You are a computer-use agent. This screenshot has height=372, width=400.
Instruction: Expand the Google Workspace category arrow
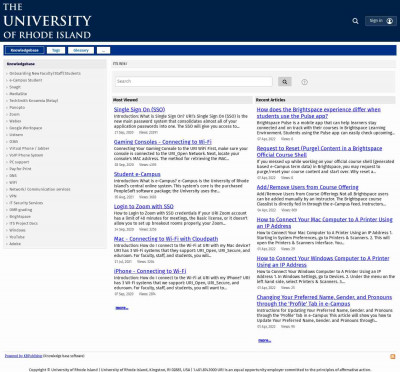(7, 128)
